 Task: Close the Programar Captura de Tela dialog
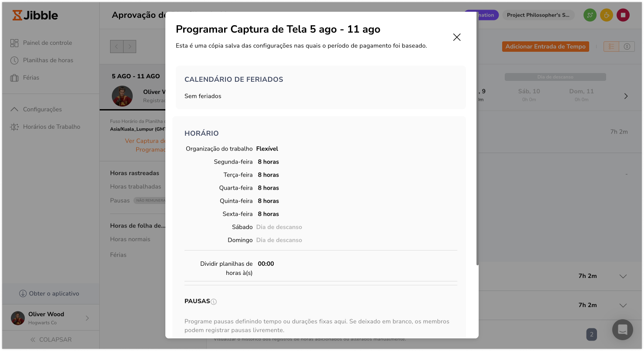click(456, 37)
